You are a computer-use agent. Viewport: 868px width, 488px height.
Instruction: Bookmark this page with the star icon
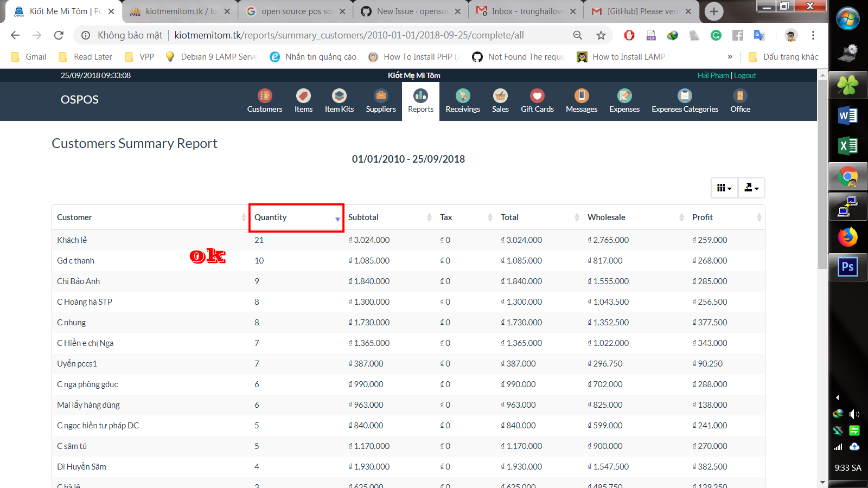(601, 35)
